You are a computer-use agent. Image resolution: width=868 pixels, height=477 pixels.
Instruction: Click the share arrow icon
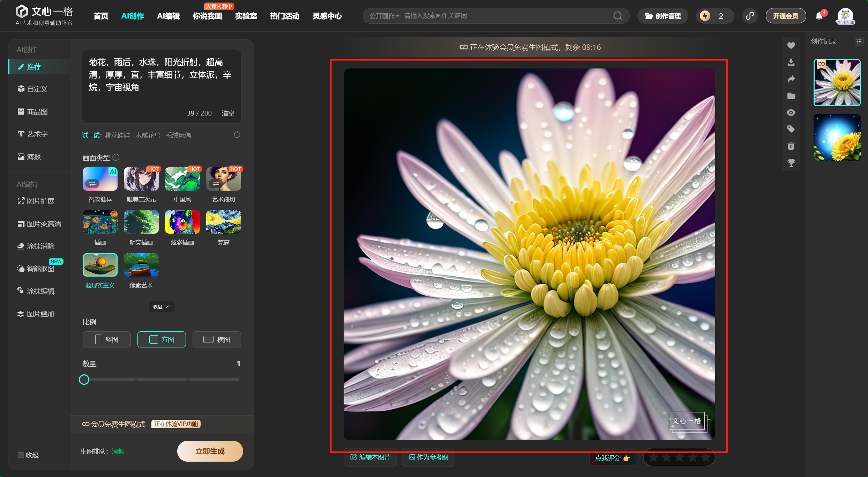[x=791, y=79]
